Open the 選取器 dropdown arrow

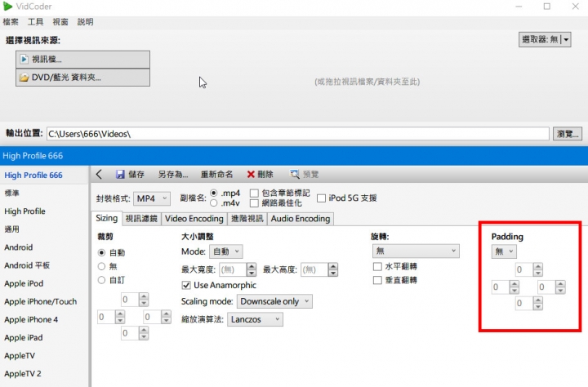(x=566, y=39)
